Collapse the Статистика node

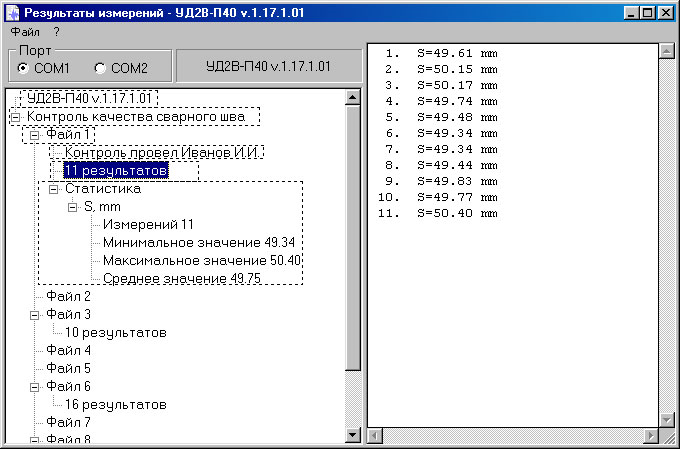coord(53,189)
